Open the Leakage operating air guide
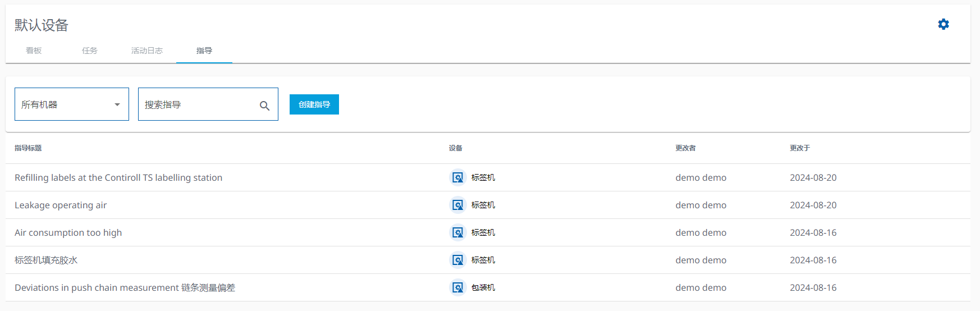 click(61, 205)
